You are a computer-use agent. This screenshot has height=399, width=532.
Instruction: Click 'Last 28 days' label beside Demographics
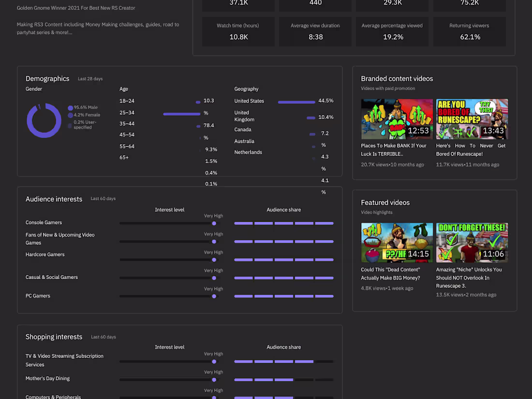click(90, 79)
